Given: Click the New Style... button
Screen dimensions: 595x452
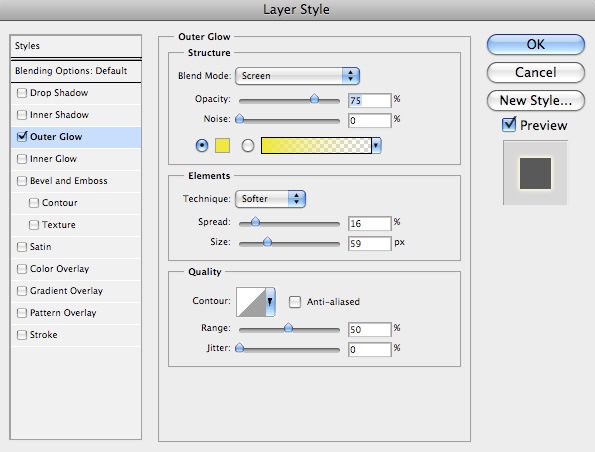Looking at the screenshot, I should 535,101.
